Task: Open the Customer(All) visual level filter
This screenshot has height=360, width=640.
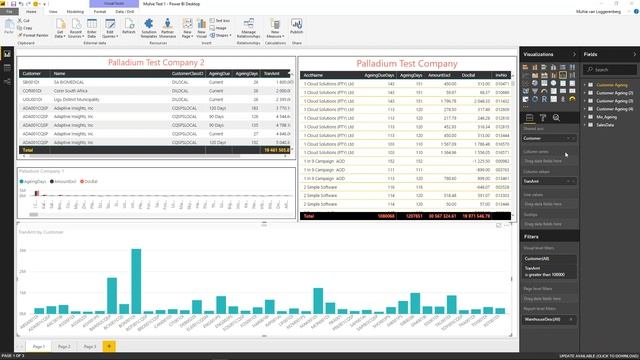Action: [549, 259]
